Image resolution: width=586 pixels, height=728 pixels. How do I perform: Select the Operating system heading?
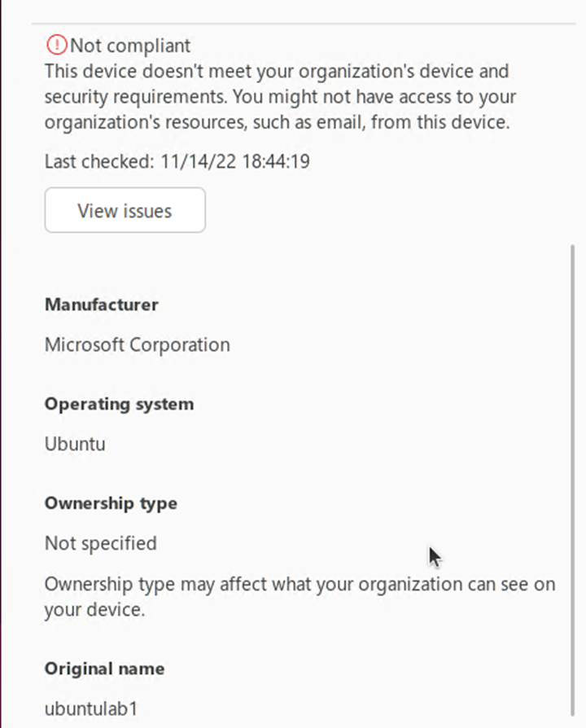point(119,404)
